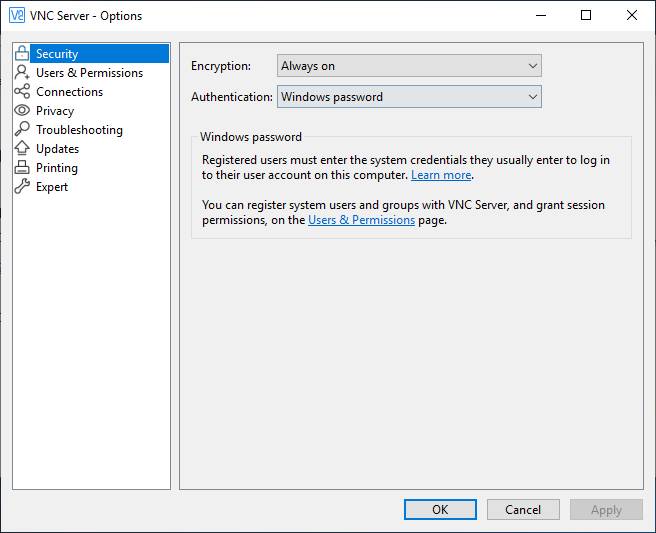The image size is (656, 533).
Task: Click the greyed Apply button
Action: 606,510
